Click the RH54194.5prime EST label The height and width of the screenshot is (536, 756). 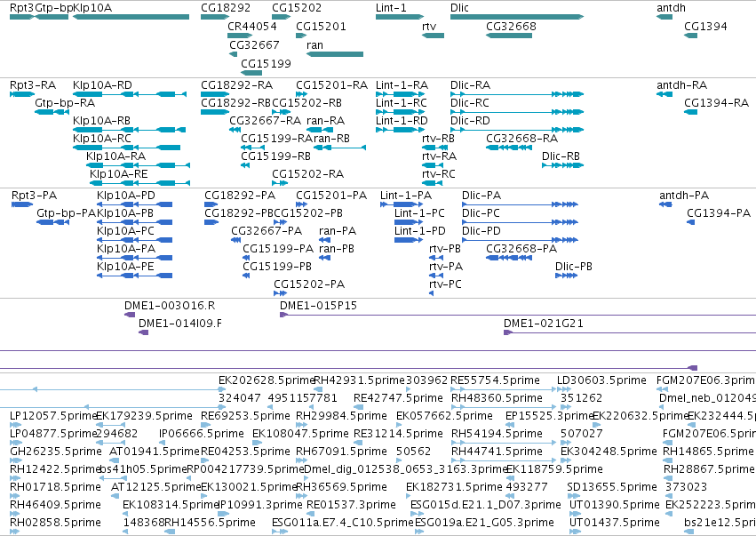(497, 434)
